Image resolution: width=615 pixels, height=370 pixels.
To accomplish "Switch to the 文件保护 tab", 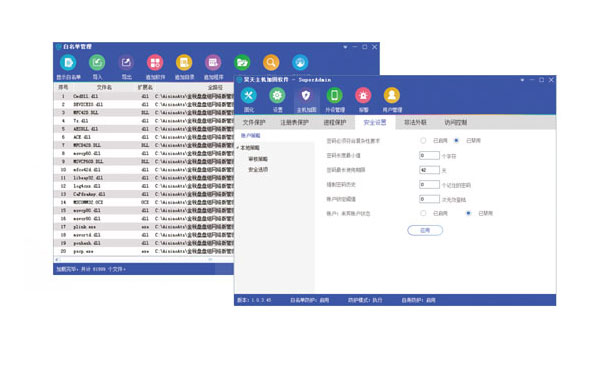I will click(254, 122).
